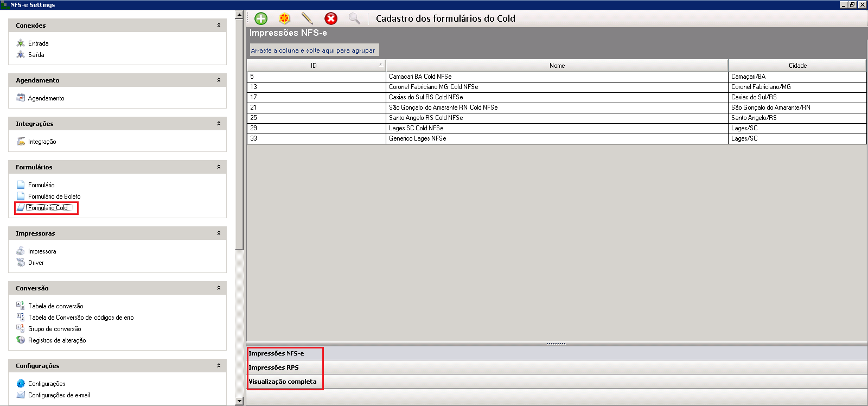Screen dimensions: 868x406
Task: Select the Generico Lages NFSe cell
Action: pos(557,138)
